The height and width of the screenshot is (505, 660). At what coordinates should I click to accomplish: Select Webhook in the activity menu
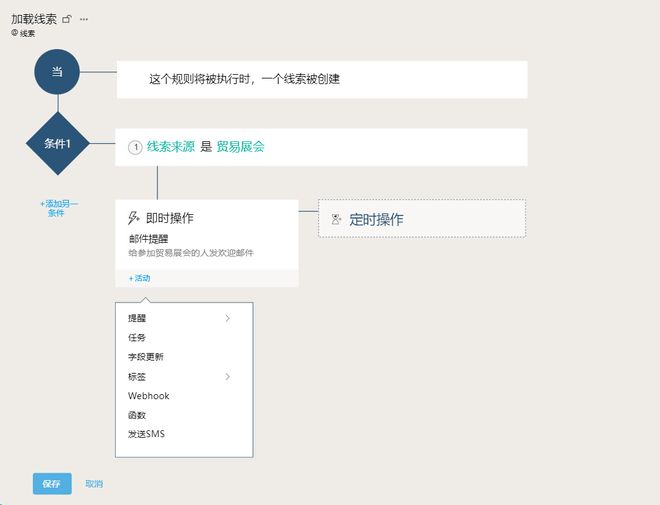149,396
